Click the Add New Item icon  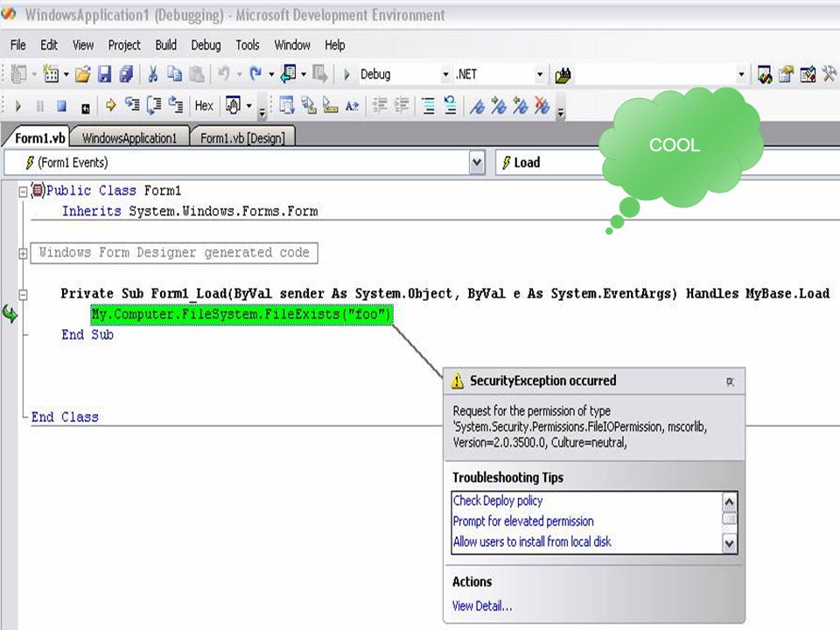[52, 73]
